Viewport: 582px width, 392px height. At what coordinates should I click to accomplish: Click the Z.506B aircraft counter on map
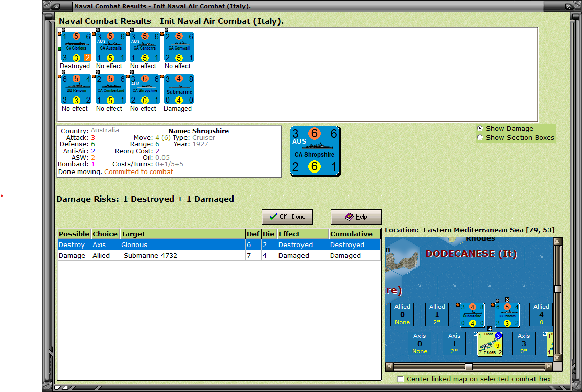490,344
